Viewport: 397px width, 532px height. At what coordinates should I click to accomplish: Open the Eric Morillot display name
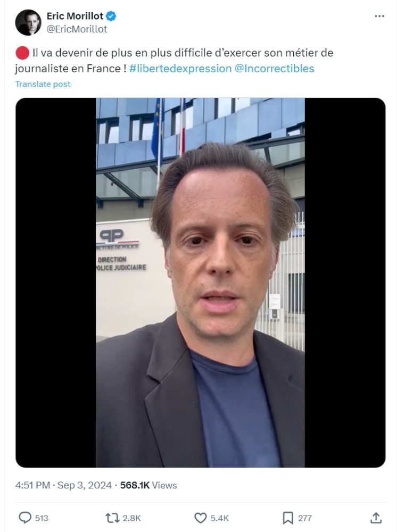pyautogui.click(x=75, y=16)
